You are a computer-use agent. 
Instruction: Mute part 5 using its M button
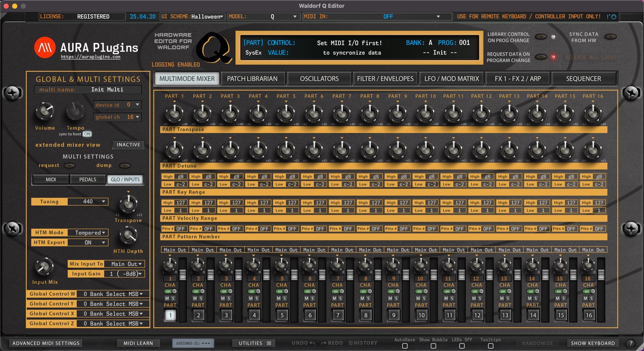[279, 298]
